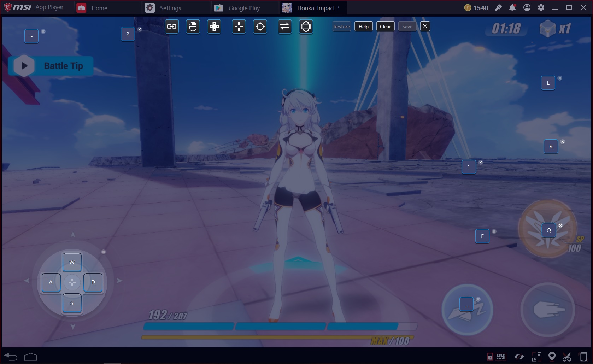Select the F key binding box
This screenshot has width=593, height=364.
pyautogui.click(x=482, y=236)
